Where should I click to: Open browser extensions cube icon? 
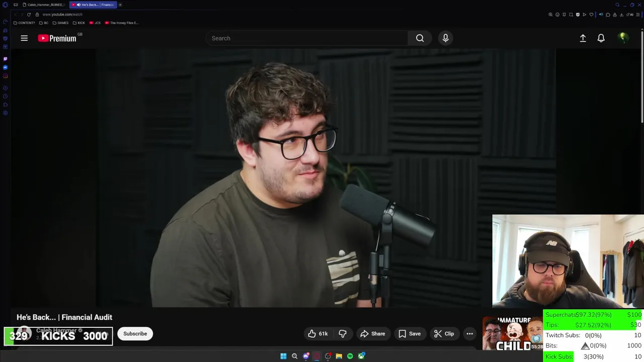[608, 15]
